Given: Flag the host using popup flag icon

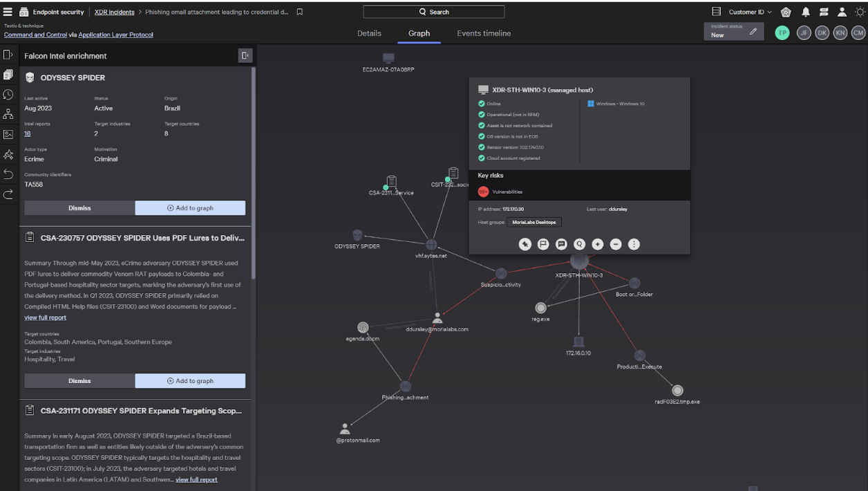Looking at the screenshot, I should pyautogui.click(x=543, y=244).
